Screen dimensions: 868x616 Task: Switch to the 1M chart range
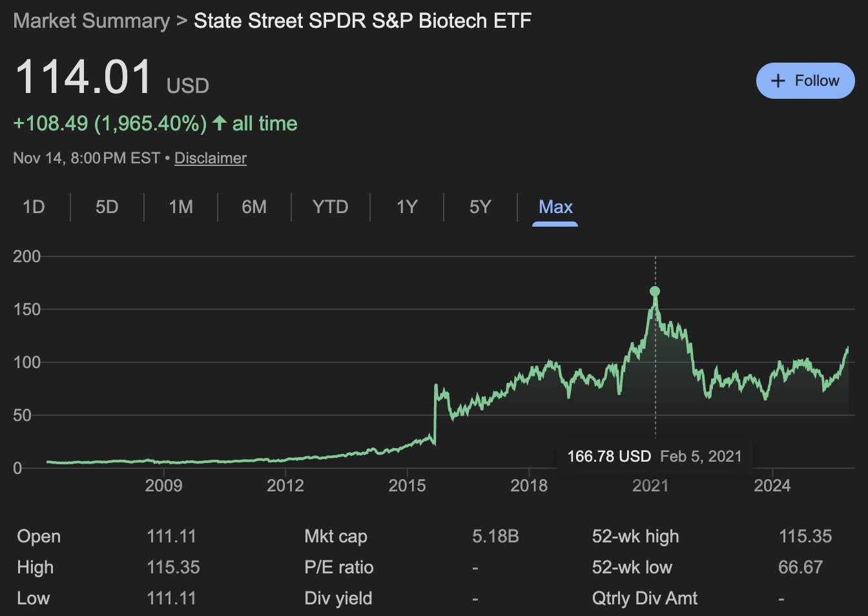coord(181,207)
